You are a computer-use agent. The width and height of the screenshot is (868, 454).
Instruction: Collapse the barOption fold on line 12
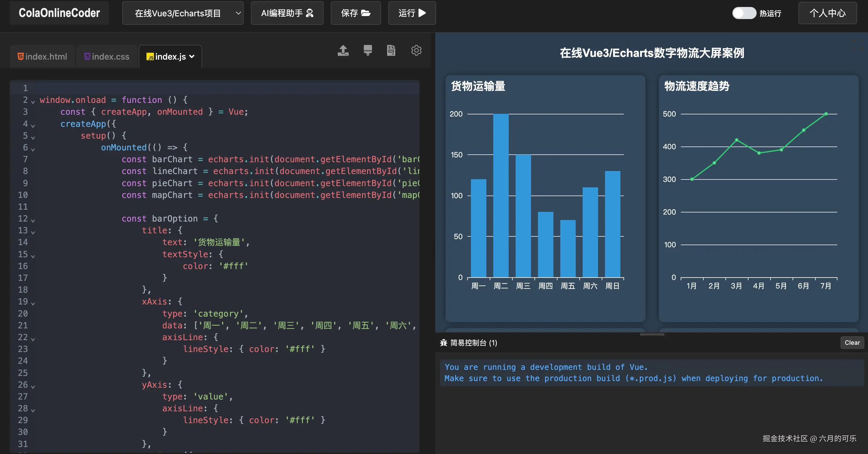33,220
